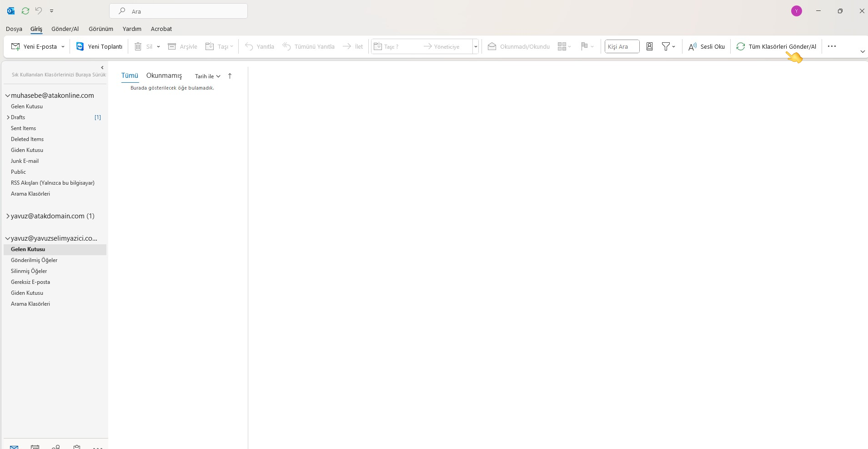Collapse the muhasebe@atakonline.com account
Screen dimensions: 868x449
(x=8, y=96)
